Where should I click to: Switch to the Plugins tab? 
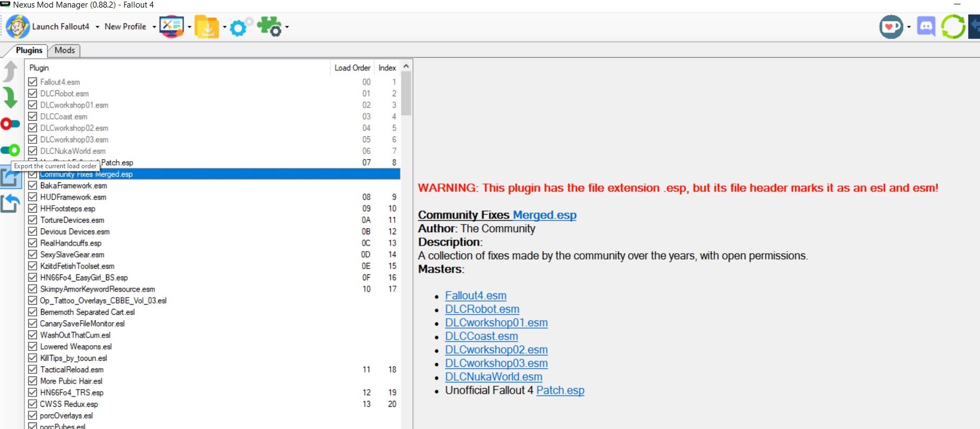tap(29, 50)
